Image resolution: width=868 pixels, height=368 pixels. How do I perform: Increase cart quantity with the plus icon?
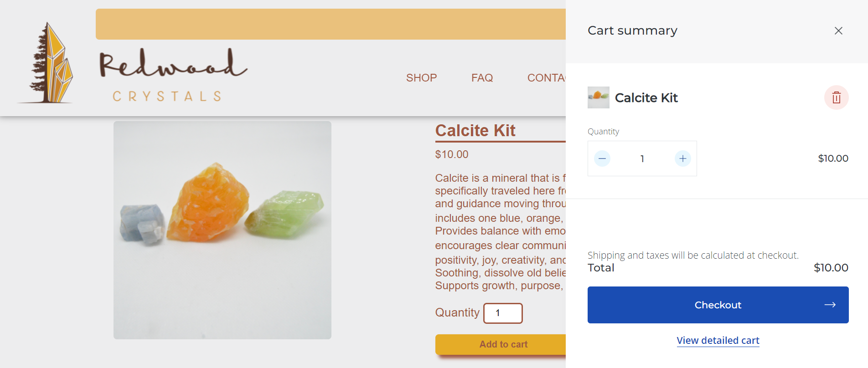tap(682, 158)
